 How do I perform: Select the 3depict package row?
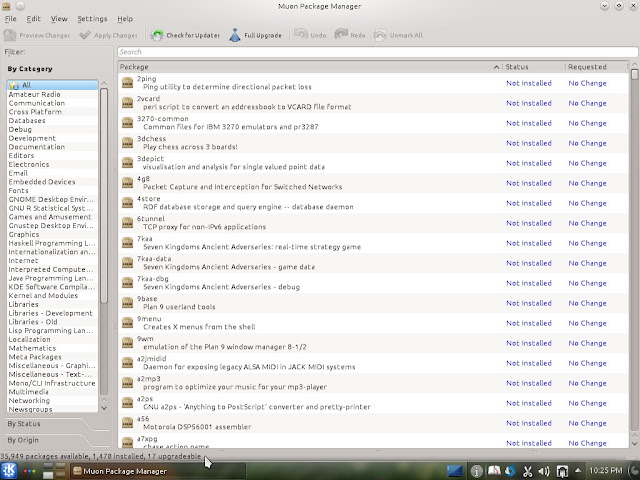[x=373, y=163]
